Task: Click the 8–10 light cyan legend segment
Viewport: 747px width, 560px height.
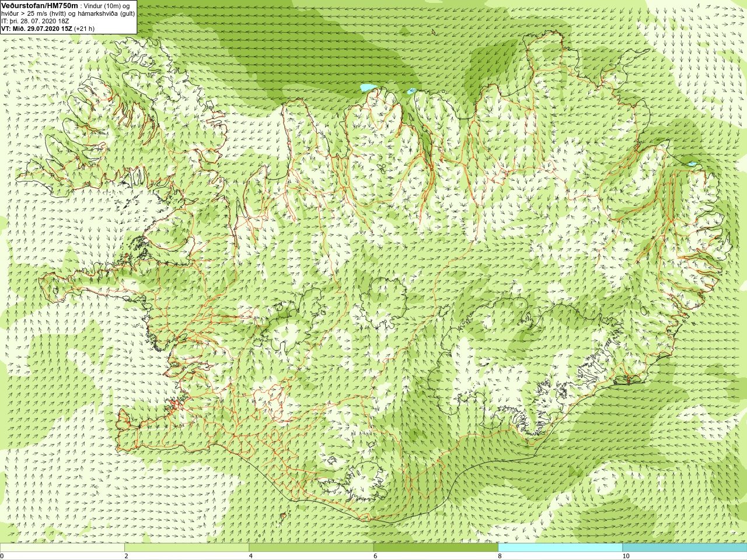Action: 560,548
